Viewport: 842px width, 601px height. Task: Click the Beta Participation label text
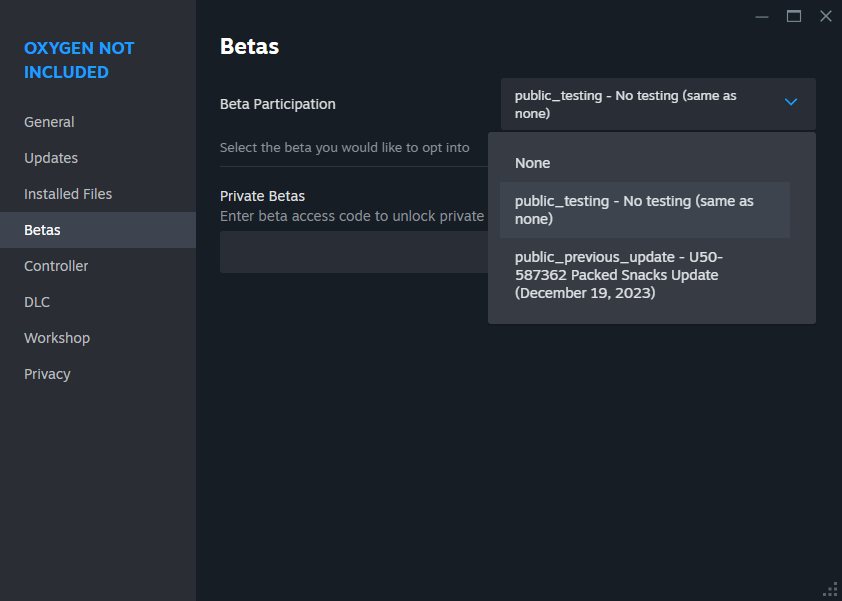point(278,104)
